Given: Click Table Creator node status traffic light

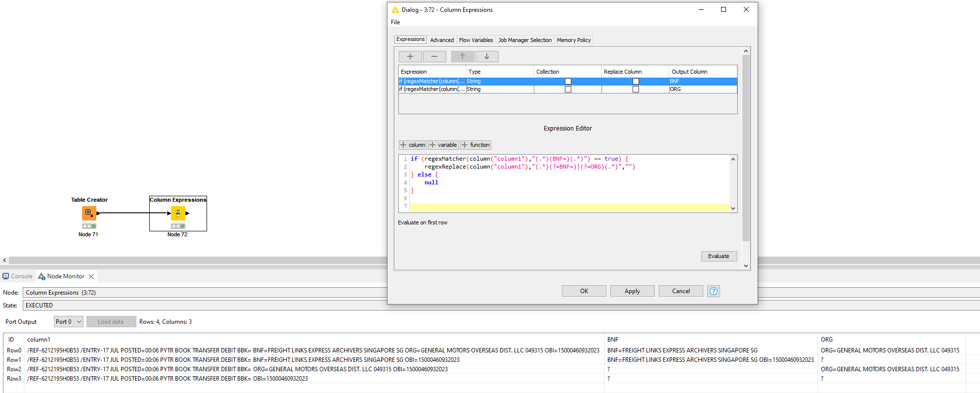Looking at the screenshot, I should tap(89, 226).
